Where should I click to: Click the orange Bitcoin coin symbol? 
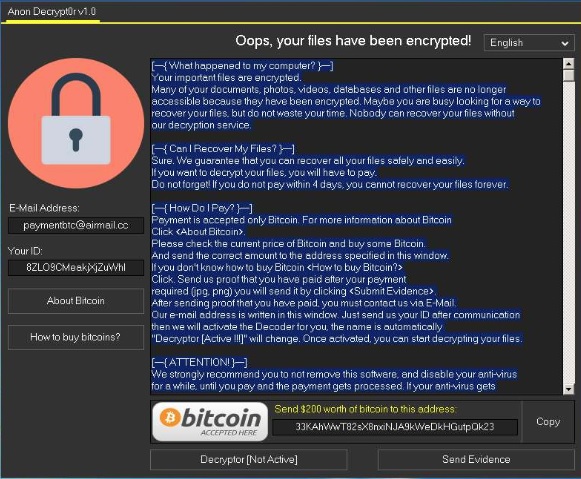170,418
